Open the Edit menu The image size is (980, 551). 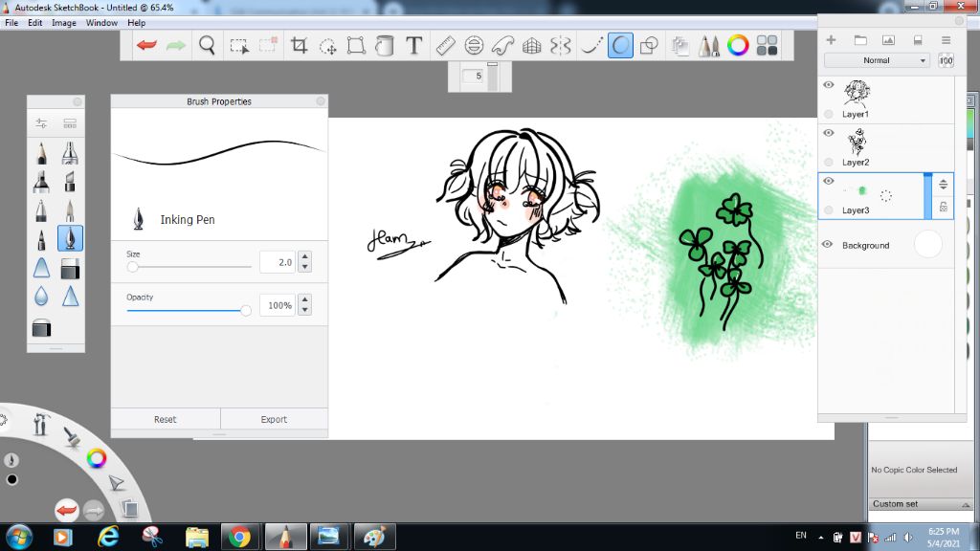click(x=35, y=23)
